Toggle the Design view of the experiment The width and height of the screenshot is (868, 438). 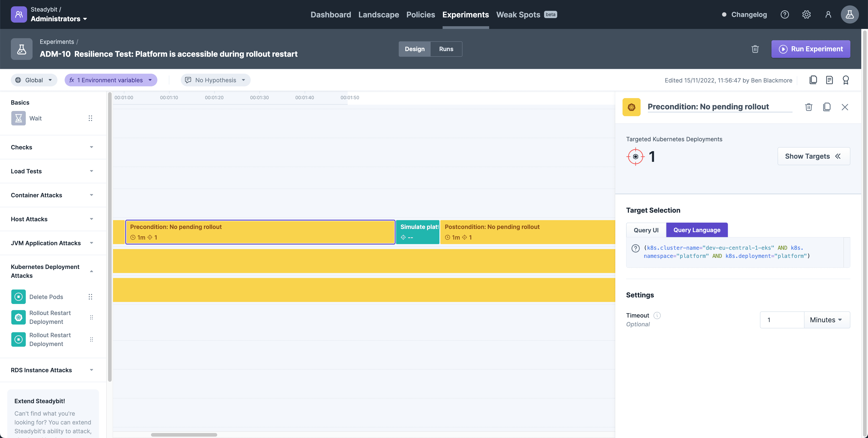(415, 49)
